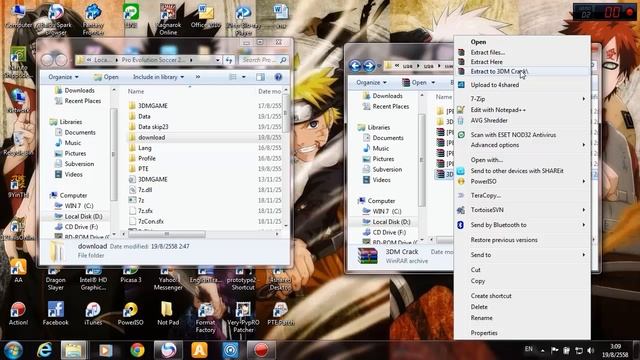Choose Delete in context menu

click(x=479, y=307)
